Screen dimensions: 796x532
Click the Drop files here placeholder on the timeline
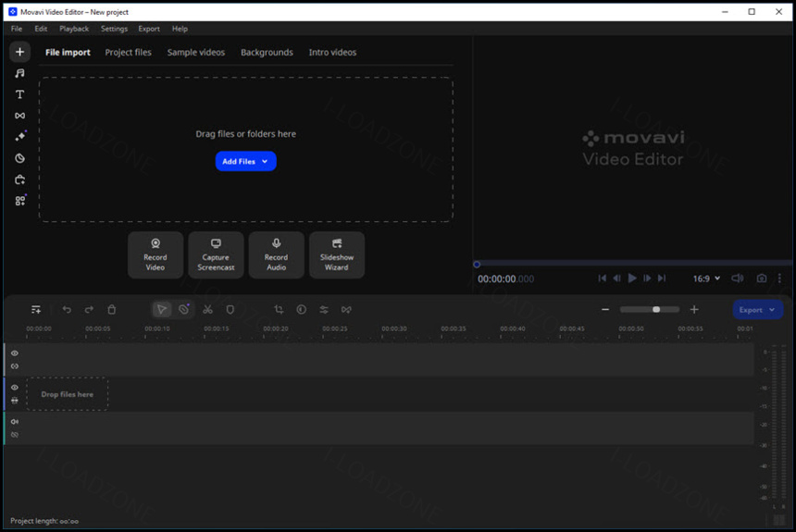(67, 394)
